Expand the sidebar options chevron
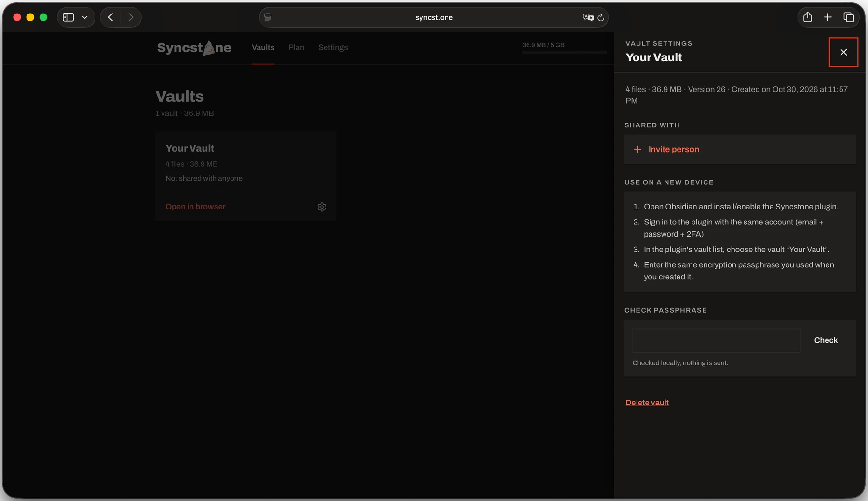 [85, 17]
